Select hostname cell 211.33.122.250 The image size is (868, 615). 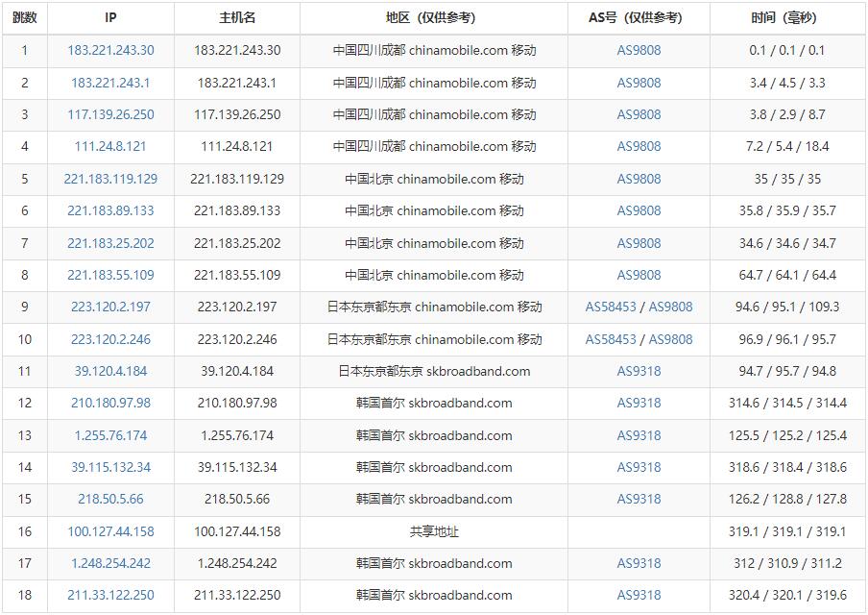237,595
